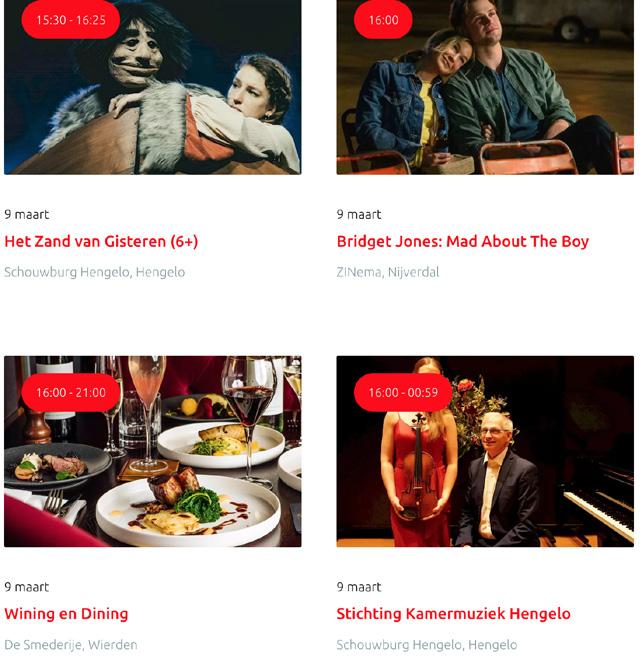Image resolution: width=642 pixels, height=664 pixels.
Task: Click the 16:00 - 00:59 time badge
Action: coord(403,393)
